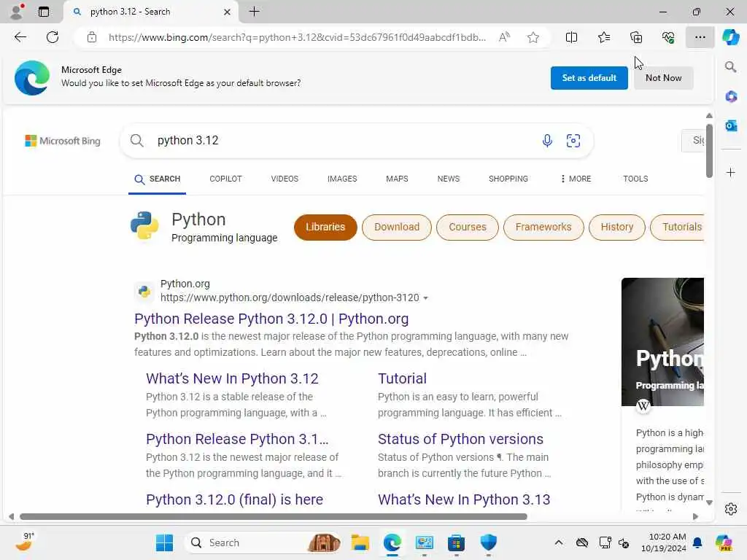Open the Collections icon

[636, 37]
